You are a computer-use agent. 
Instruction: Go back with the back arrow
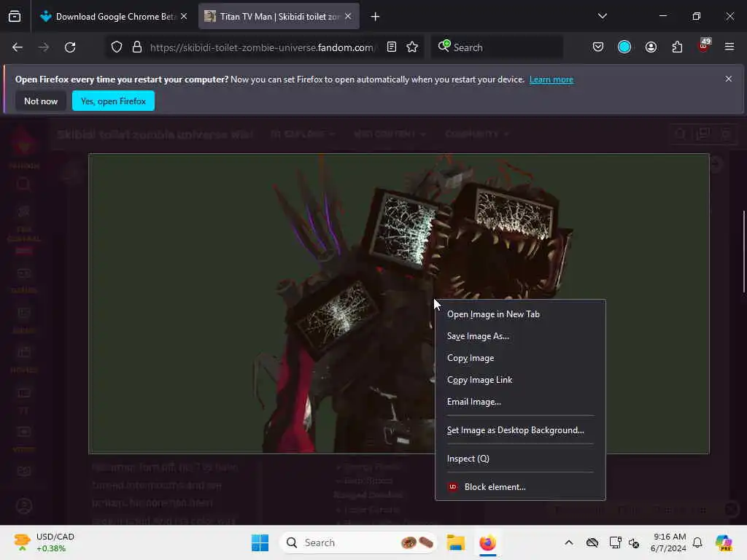[x=18, y=47]
